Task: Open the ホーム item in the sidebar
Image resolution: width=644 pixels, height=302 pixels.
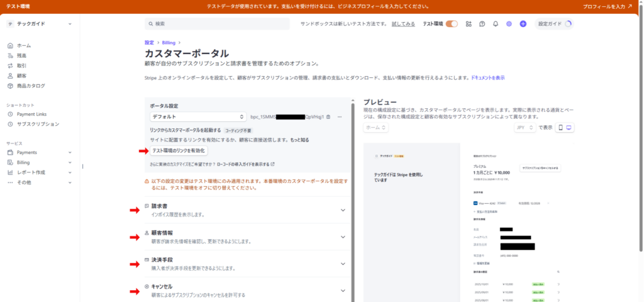Action: click(24, 45)
